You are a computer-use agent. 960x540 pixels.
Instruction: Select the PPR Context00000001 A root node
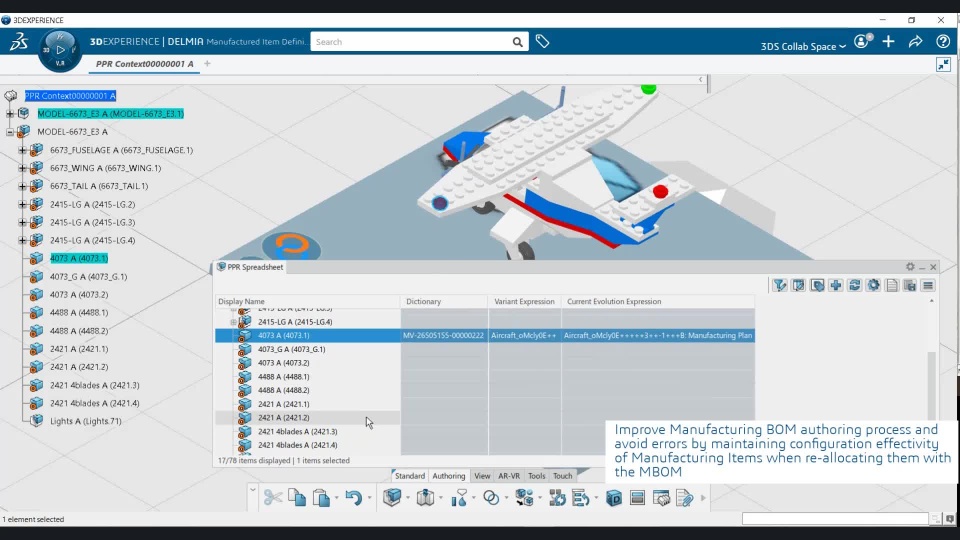click(x=70, y=96)
